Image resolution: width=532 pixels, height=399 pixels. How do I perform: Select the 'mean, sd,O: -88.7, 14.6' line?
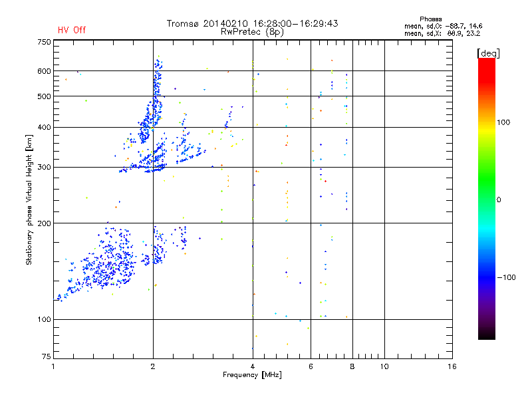(443, 26)
